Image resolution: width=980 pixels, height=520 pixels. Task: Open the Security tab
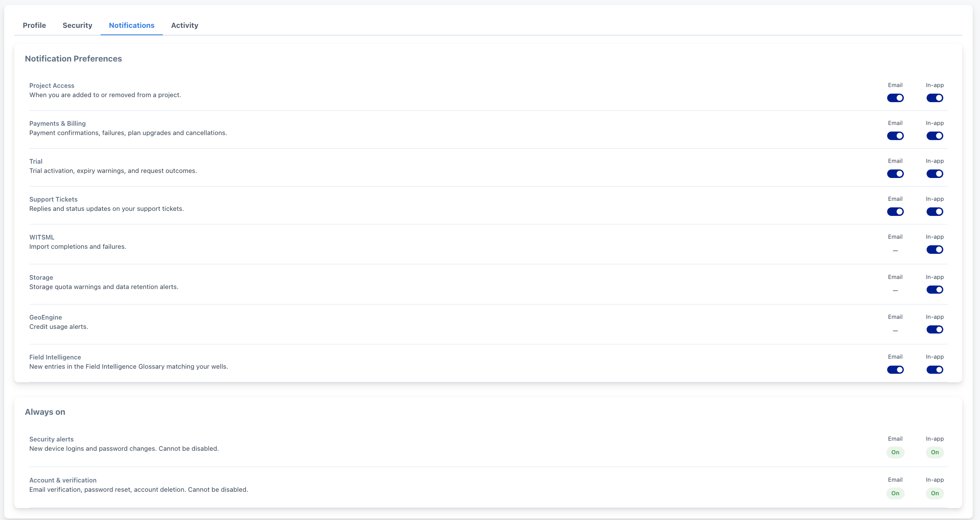(77, 26)
